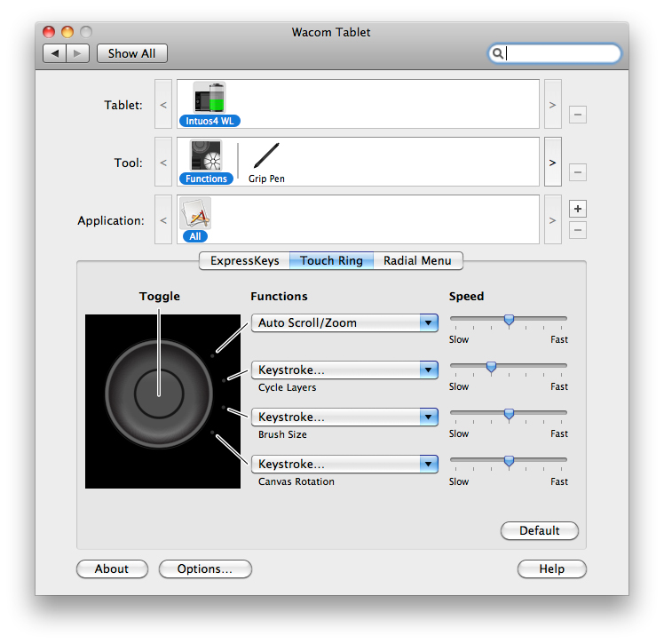Click the Canvas Rotation label
Screen dimensions: 664x644
[x=296, y=481]
